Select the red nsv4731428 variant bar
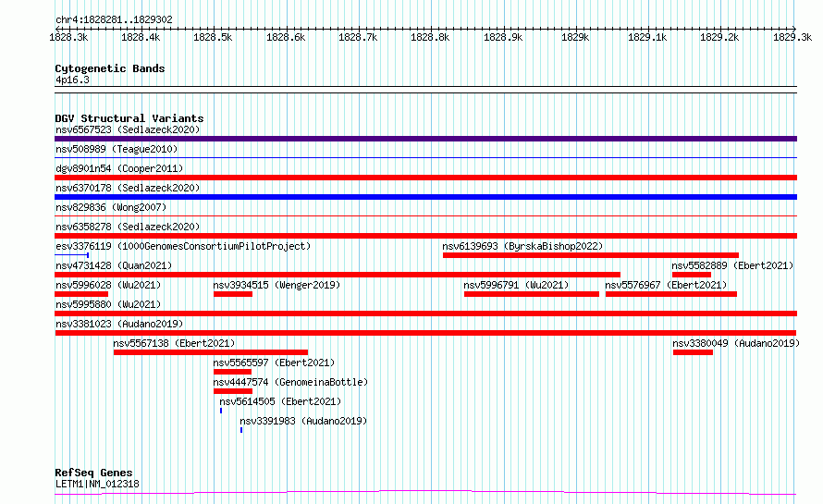The width and height of the screenshot is (823, 504). point(338,275)
